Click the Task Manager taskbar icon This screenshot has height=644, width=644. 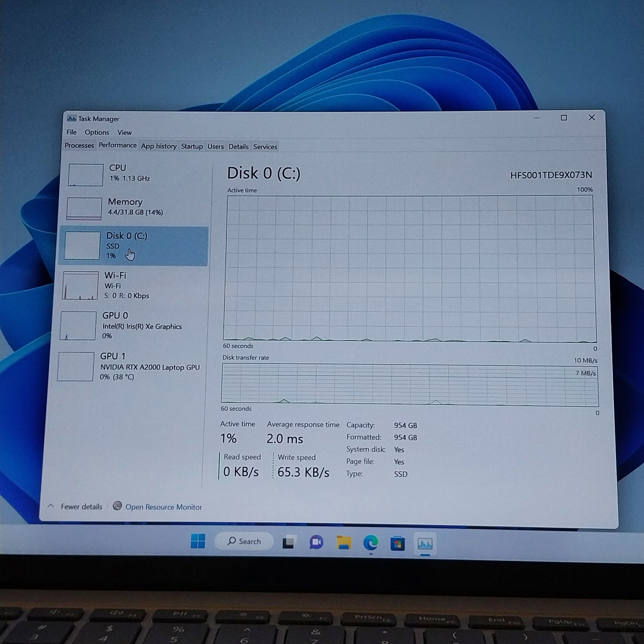click(x=425, y=544)
